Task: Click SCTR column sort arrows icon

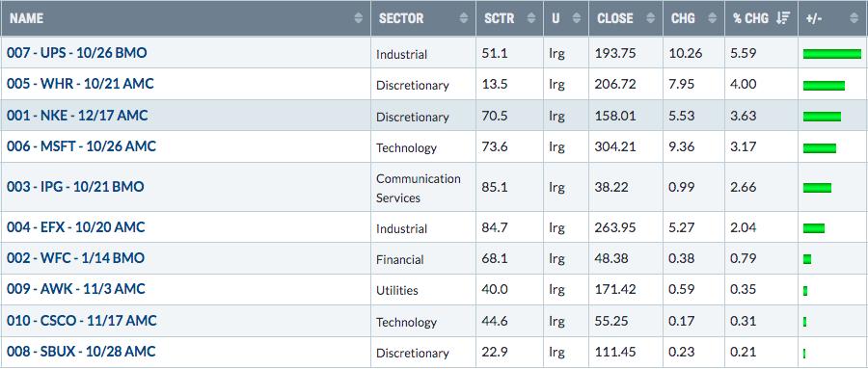Action: click(531, 18)
